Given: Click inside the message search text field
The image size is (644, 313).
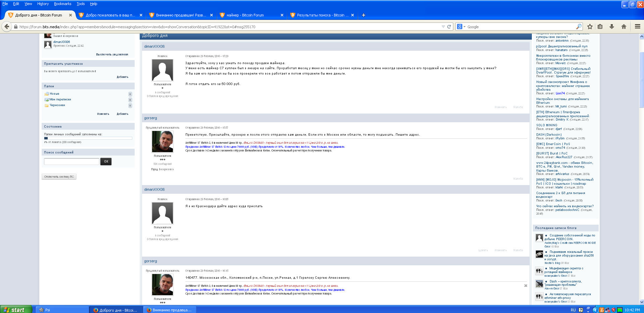Looking at the screenshot, I should 72,162.
